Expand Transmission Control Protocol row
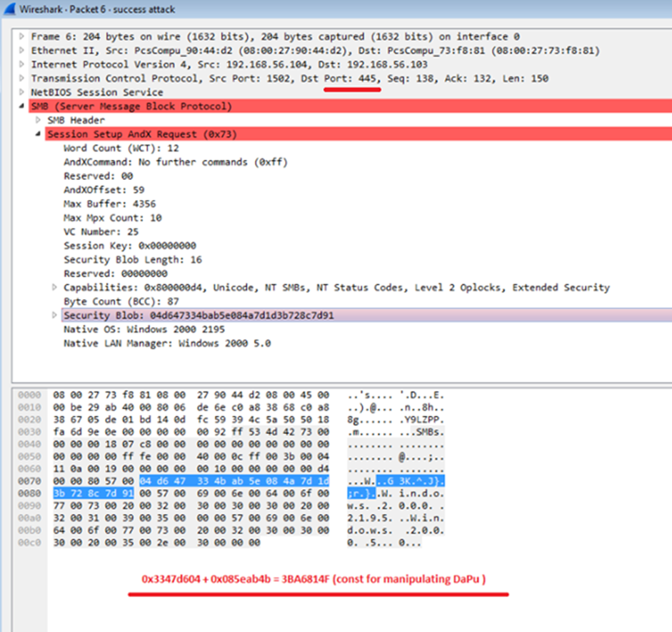This screenshot has height=632, width=672. [21, 79]
